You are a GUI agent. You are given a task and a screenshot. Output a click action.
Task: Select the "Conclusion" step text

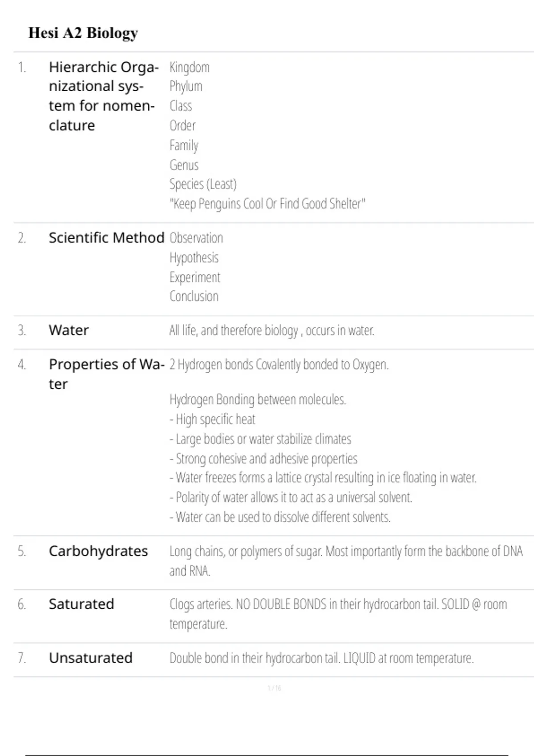point(194,297)
